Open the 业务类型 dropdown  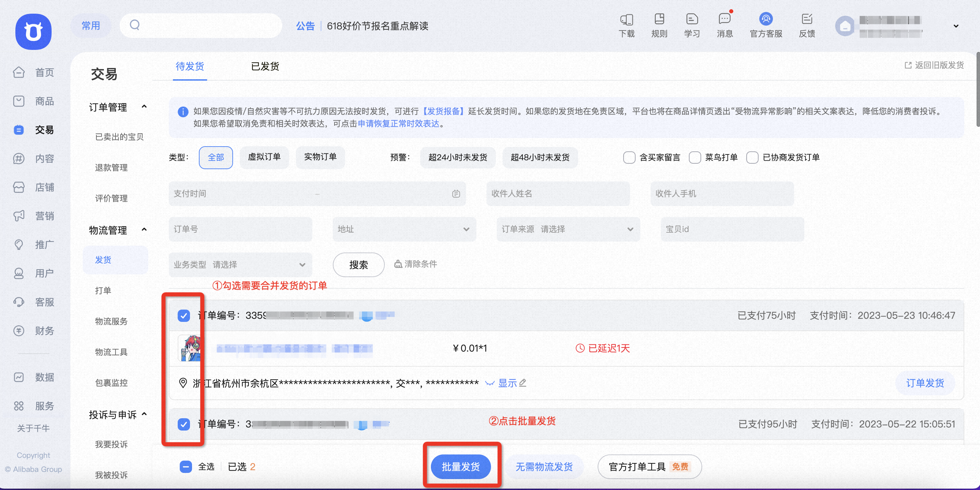tap(240, 264)
